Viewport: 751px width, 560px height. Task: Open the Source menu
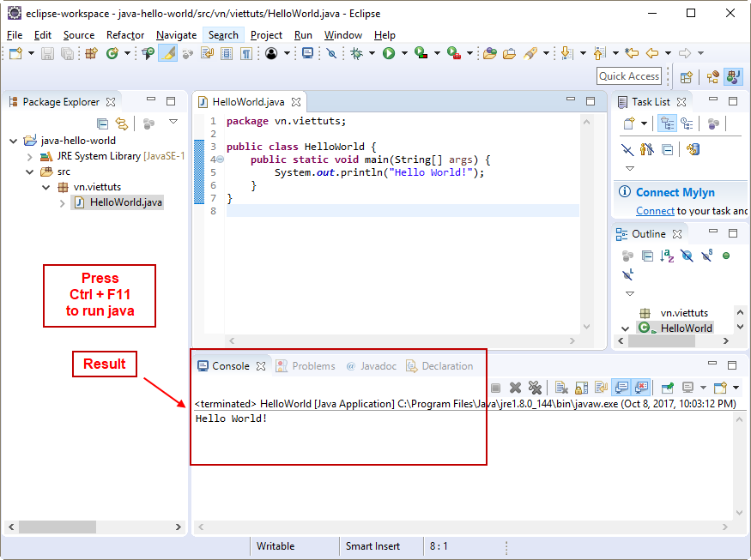[x=79, y=35]
